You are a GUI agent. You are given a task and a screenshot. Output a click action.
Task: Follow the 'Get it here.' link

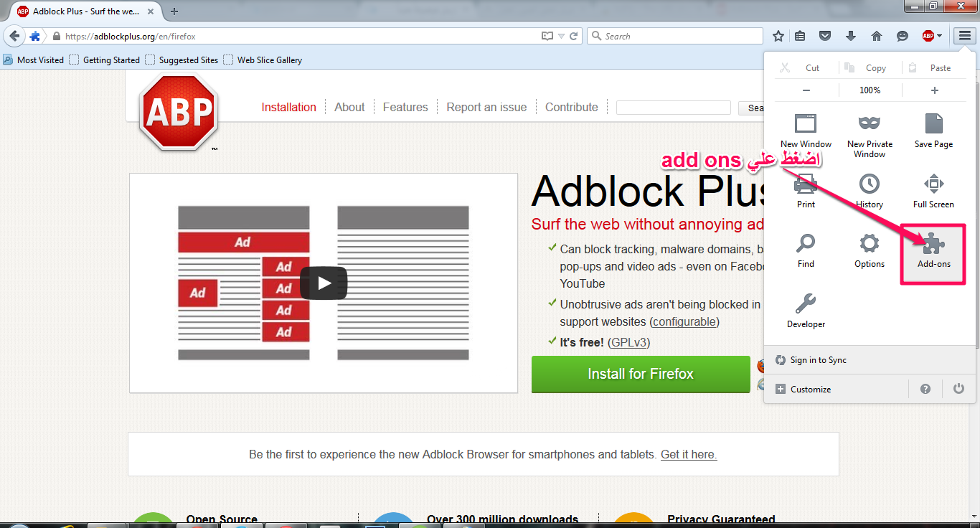pyautogui.click(x=689, y=454)
